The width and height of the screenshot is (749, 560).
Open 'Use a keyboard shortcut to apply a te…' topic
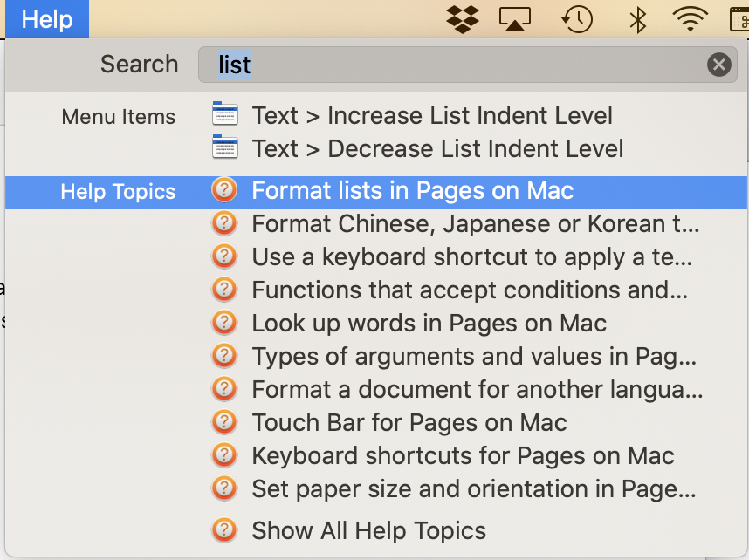click(x=376, y=256)
